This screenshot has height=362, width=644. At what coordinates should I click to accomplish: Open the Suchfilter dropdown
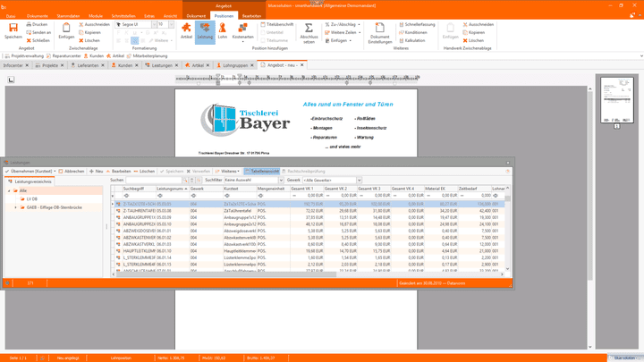tap(253, 180)
